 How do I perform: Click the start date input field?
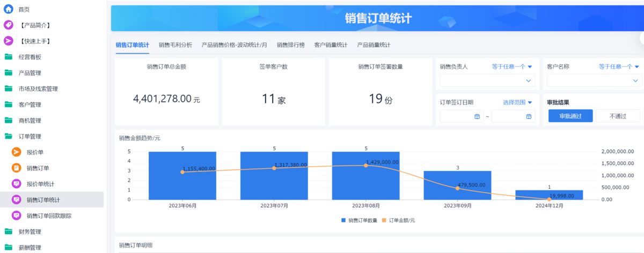click(462, 116)
